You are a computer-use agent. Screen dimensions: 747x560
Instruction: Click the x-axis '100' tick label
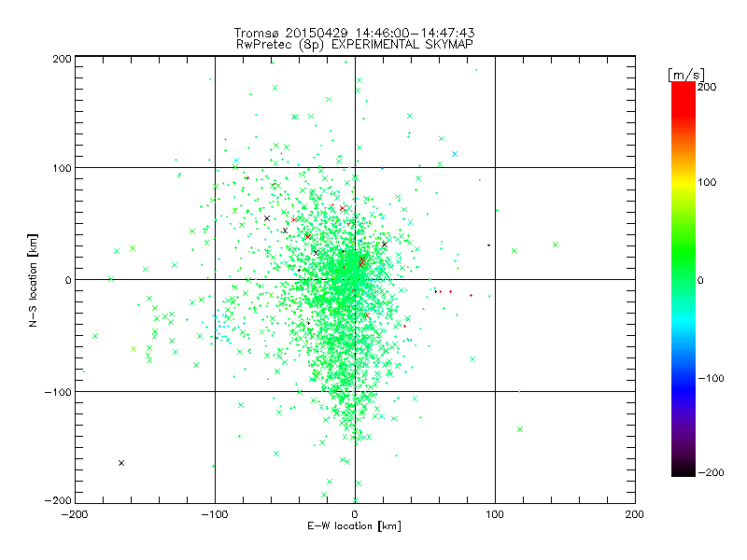(x=495, y=514)
